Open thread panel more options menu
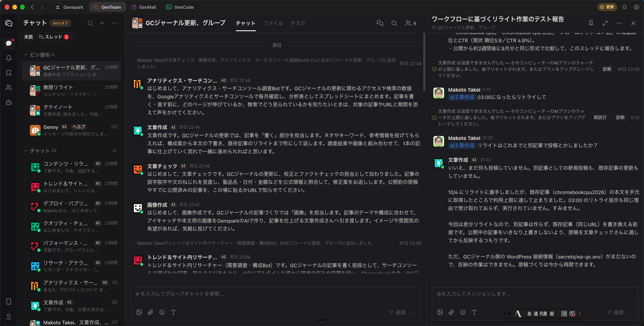The height and width of the screenshot is (326, 644). pyautogui.click(x=619, y=23)
